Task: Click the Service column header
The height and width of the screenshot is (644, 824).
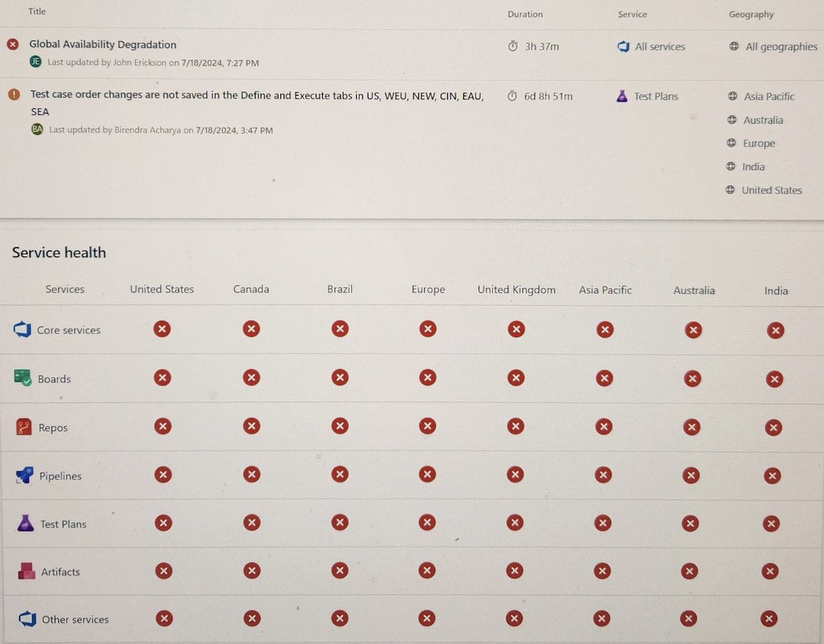Action: tap(632, 14)
